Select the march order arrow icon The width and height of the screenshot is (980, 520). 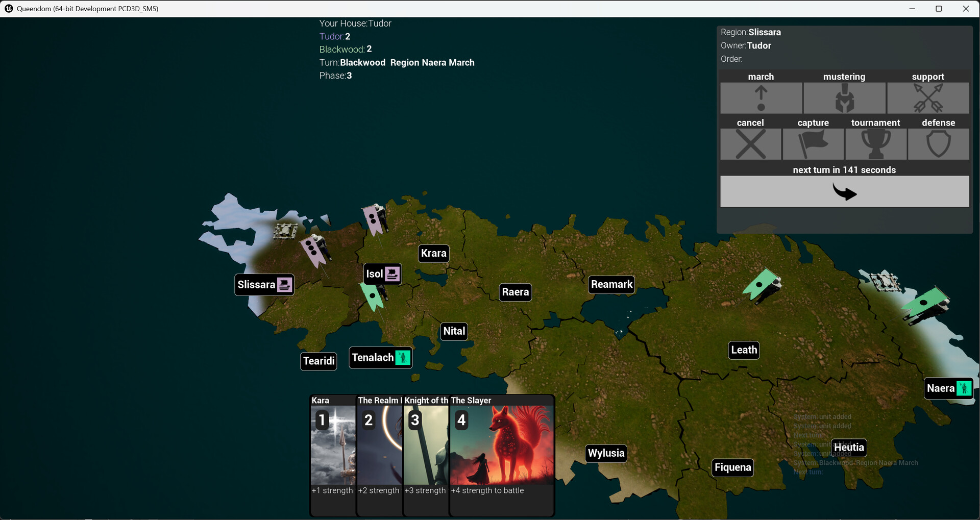tap(761, 98)
